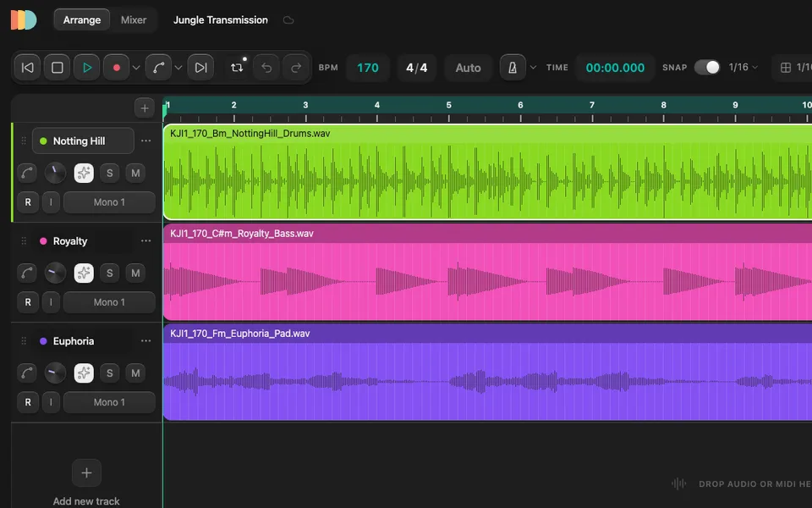Toggle loop playback
812x508 pixels.
point(237,68)
